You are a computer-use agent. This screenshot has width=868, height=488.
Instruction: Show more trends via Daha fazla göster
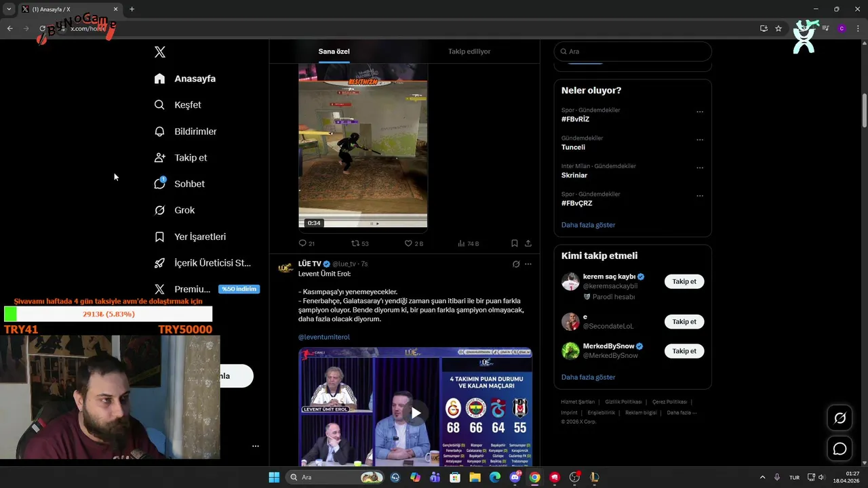(x=588, y=225)
